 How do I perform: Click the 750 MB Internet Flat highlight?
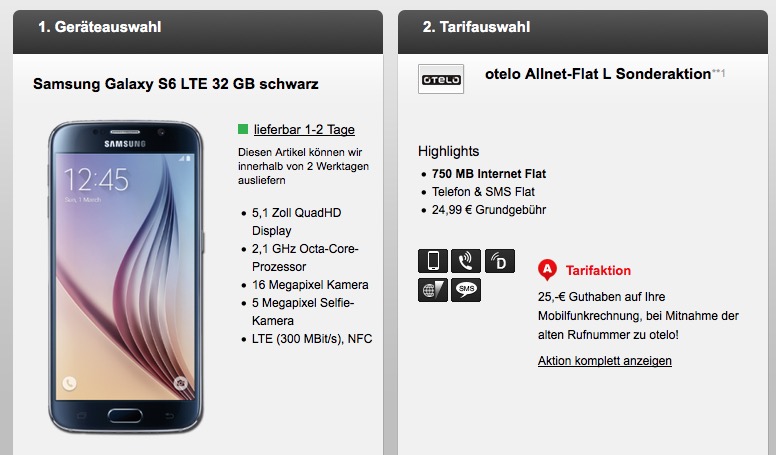coord(488,174)
